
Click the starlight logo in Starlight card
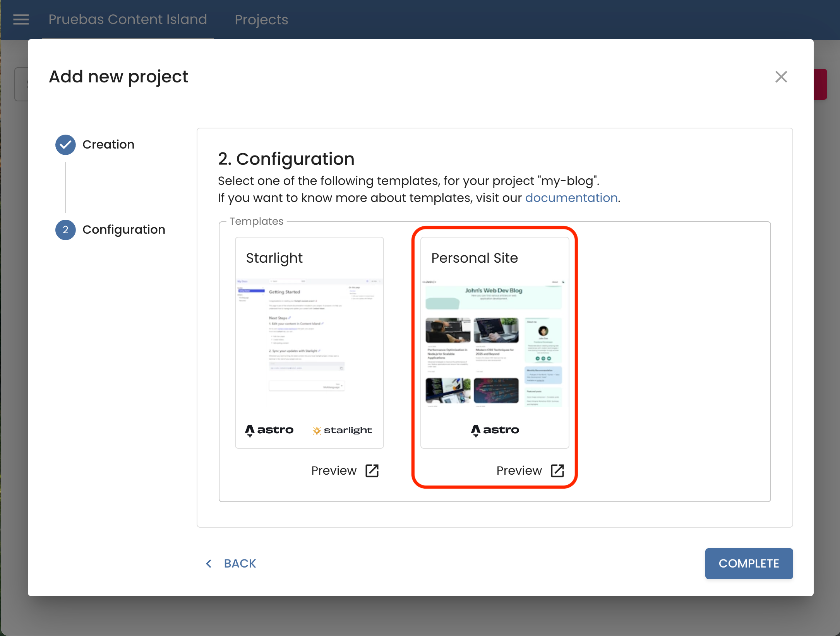[342, 430]
